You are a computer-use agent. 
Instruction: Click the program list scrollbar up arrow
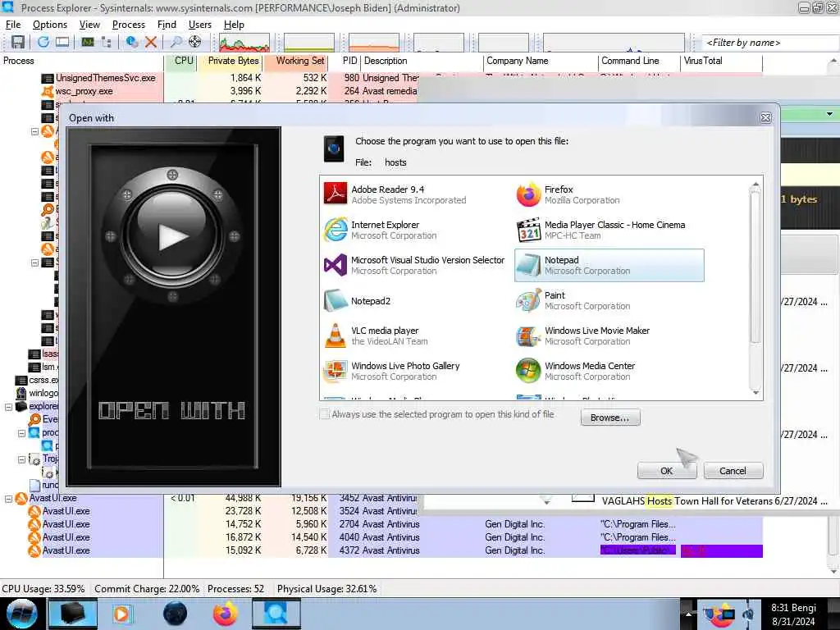[756, 185]
